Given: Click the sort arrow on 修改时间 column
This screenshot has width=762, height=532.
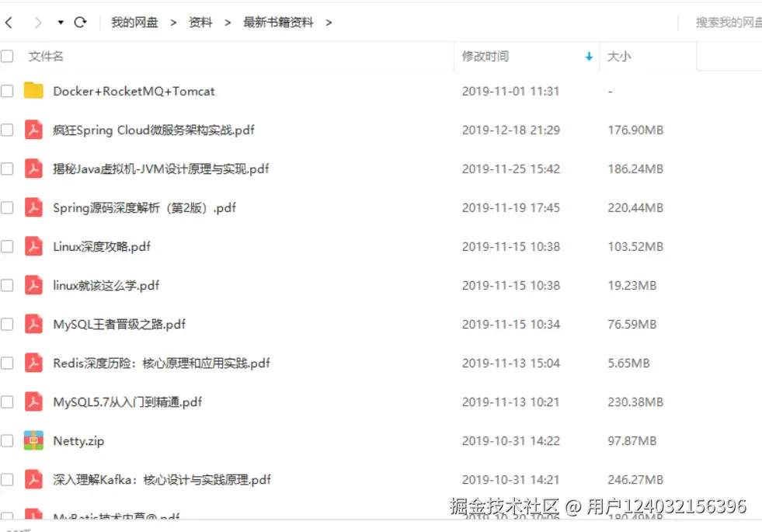Looking at the screenshot, I should click(x=589, y=56).
